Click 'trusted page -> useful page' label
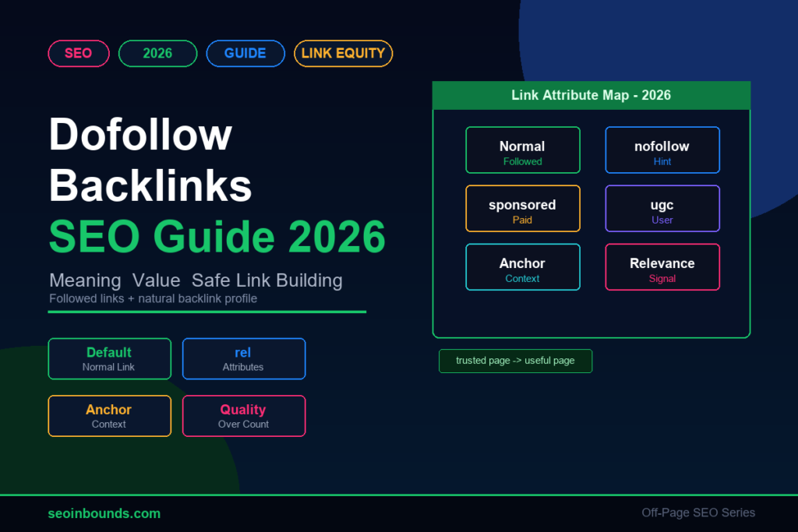Image resolution: width=798 pixels, height=532 pixels. [x=516, y=361]
